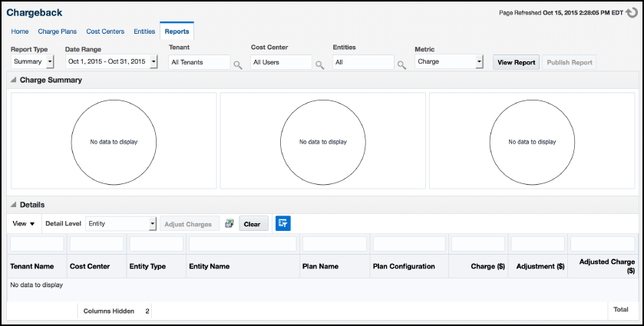Open the Entities search magnifier

(401, 65)
